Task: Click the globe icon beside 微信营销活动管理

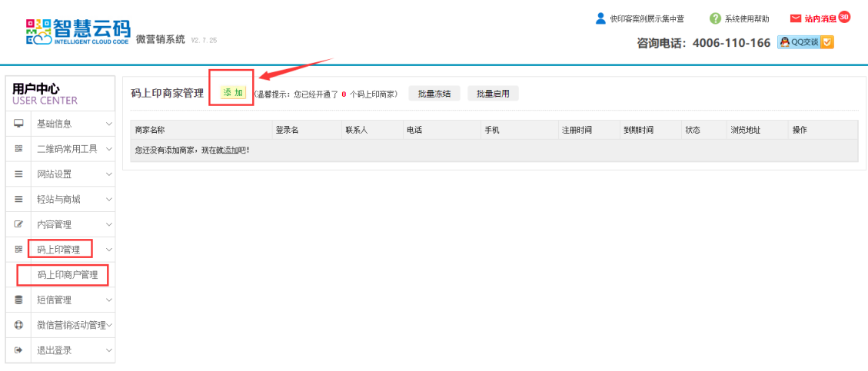Action: (x=18, y=325)
